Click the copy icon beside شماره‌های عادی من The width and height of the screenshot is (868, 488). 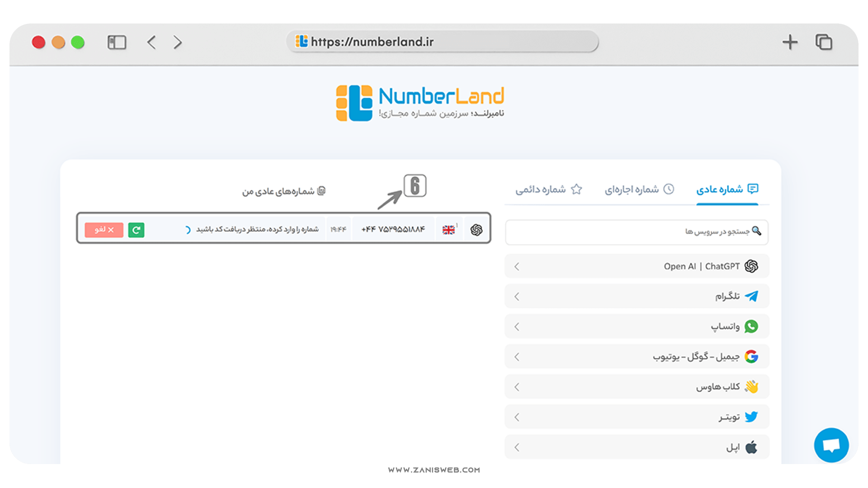[321, 191]
